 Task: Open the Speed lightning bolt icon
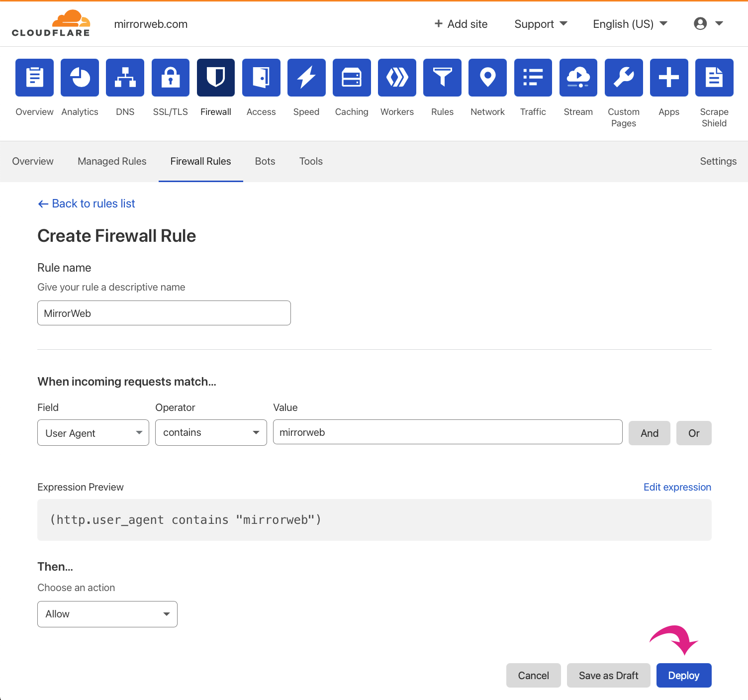pos(306,78)
